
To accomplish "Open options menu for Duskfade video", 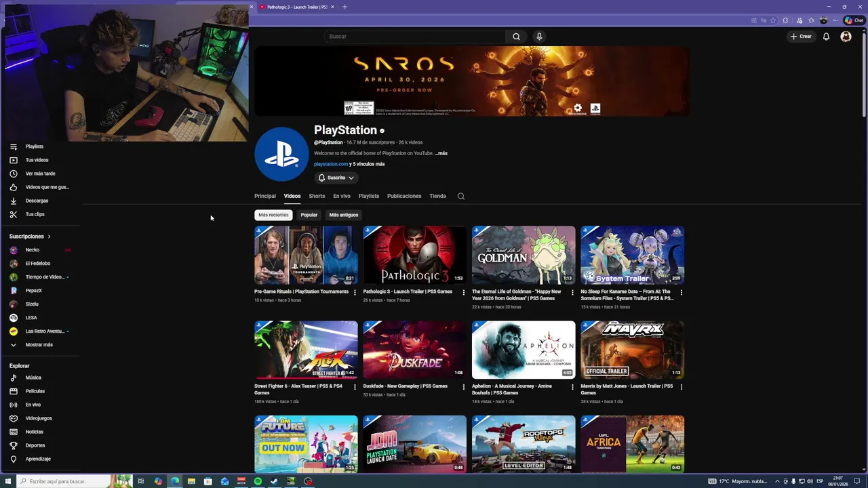I will (464, 387).
